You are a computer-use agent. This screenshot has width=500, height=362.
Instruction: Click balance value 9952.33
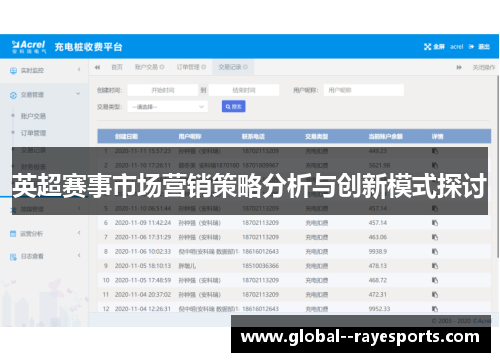pyautogui.click(x=379, y=309)
